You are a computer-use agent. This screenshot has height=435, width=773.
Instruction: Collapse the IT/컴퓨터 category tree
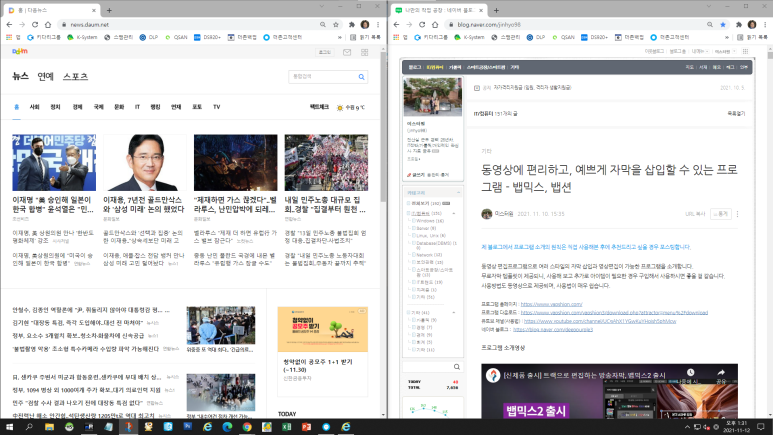(454, 214)
